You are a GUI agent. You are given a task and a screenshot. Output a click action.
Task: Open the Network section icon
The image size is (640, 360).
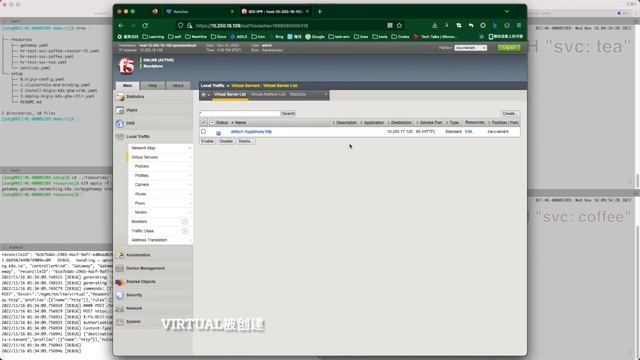[x=120, y=308]
